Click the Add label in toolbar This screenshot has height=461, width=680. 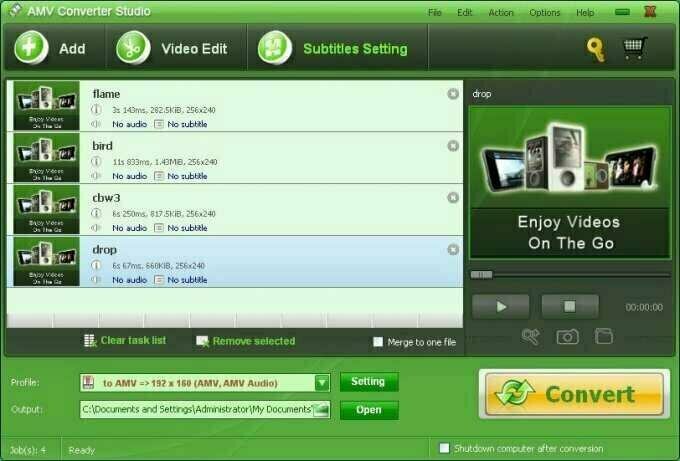click(72, 49)
